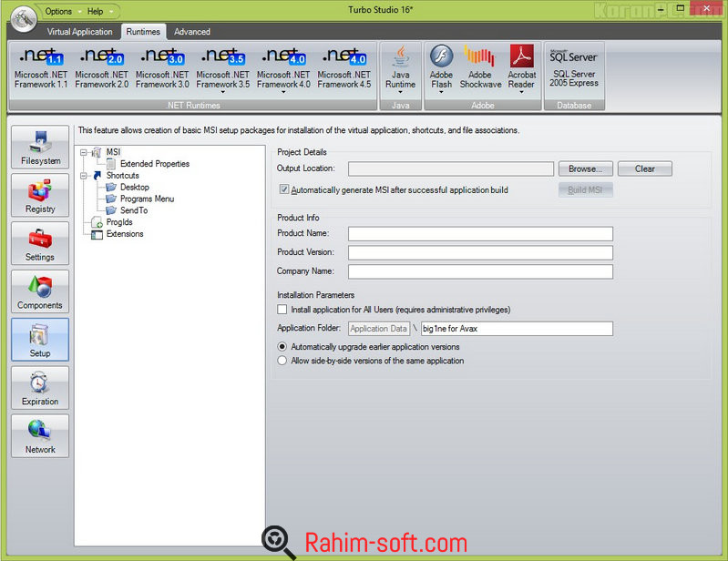Screen dimensions: 728x561
Task: Open the Expiration panel
Action: [40, 387]
